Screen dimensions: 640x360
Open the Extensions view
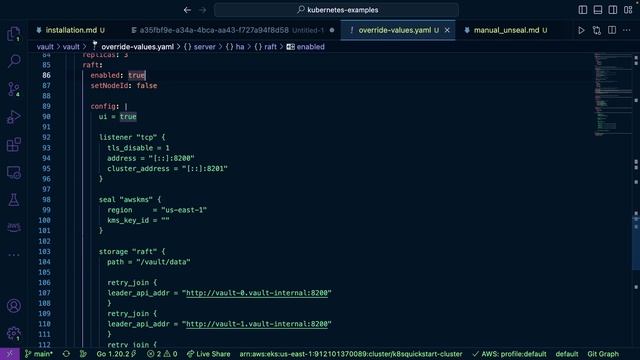14,144
